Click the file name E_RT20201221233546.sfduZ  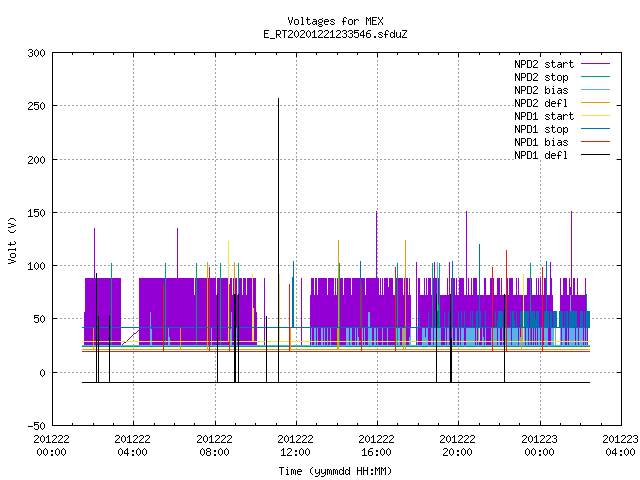tap(335, 34)
